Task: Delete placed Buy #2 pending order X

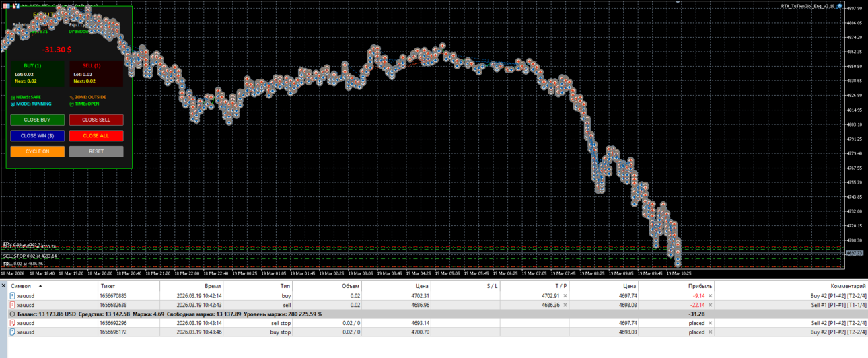Action: (710, 332)
